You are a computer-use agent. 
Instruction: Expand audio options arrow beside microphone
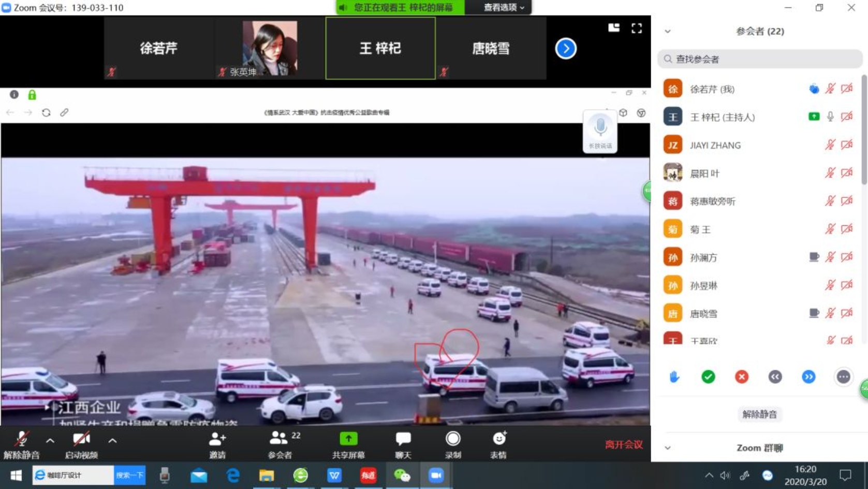click(50, 441)
